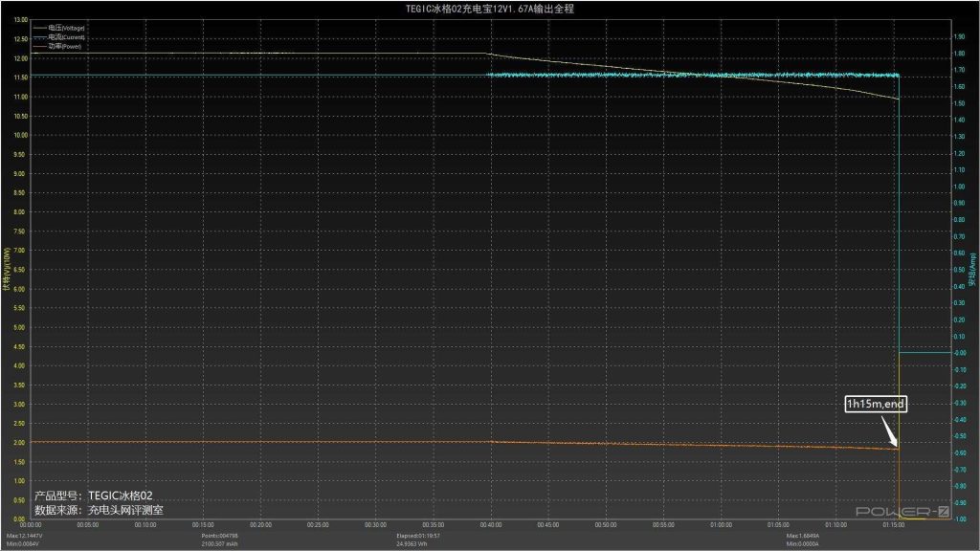
Task: Click the 01:00:00 time axis tick
Action: (x=721, y=525)
